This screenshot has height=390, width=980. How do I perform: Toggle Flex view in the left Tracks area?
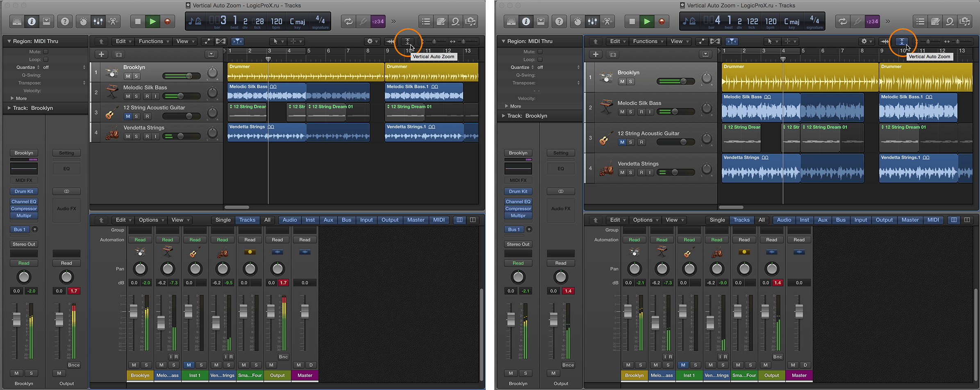point(221,41)
